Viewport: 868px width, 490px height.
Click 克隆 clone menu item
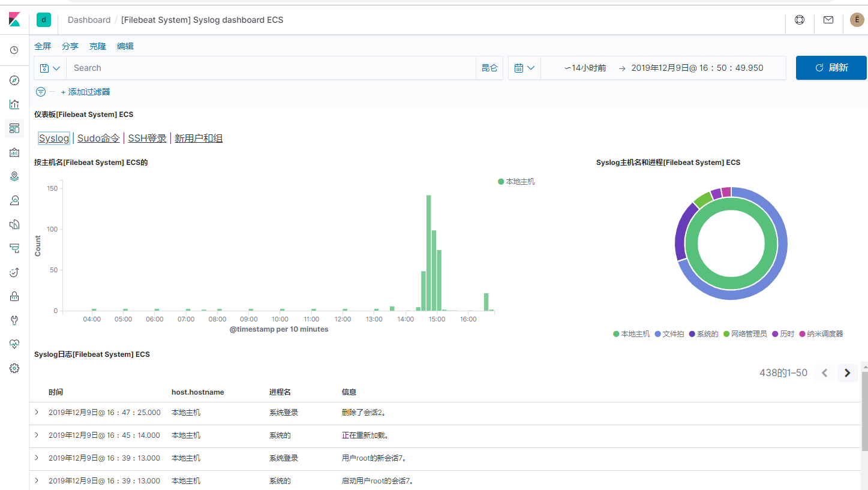pyautogui.click(x=98, y=46)
